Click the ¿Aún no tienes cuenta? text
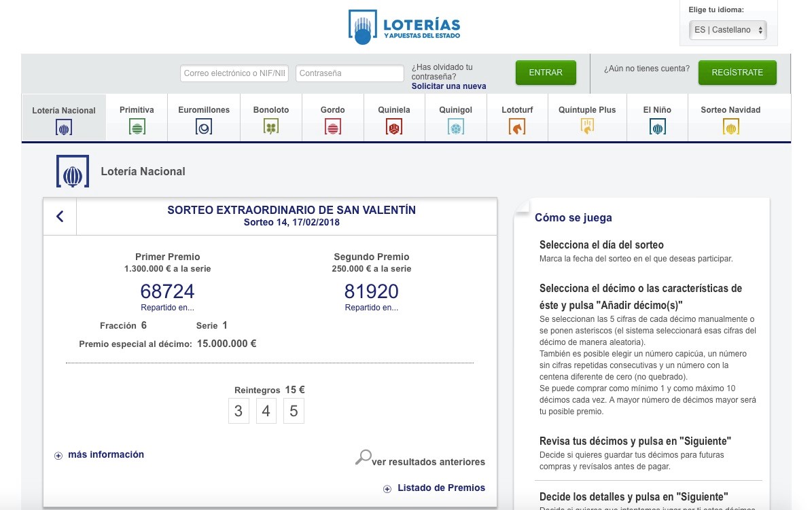This screenshot has width=812, height=510. coord(647,69)
